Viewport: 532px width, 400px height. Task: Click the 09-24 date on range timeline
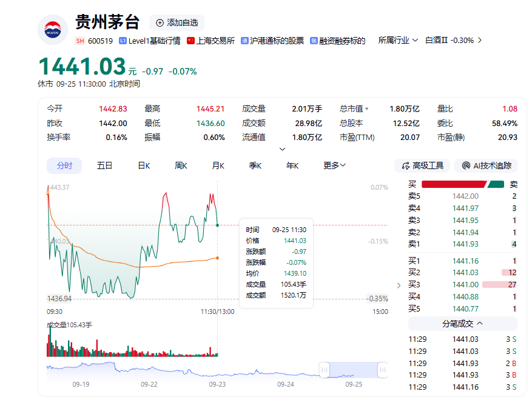285,384
